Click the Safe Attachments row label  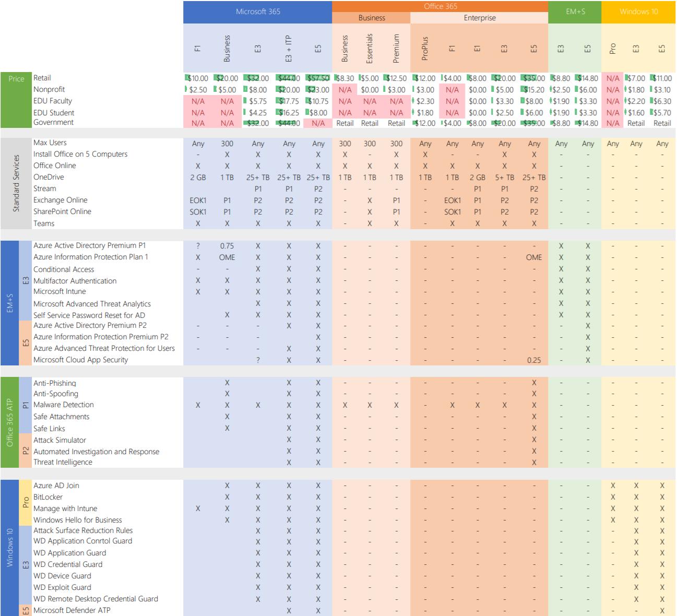tap(62, 417)
